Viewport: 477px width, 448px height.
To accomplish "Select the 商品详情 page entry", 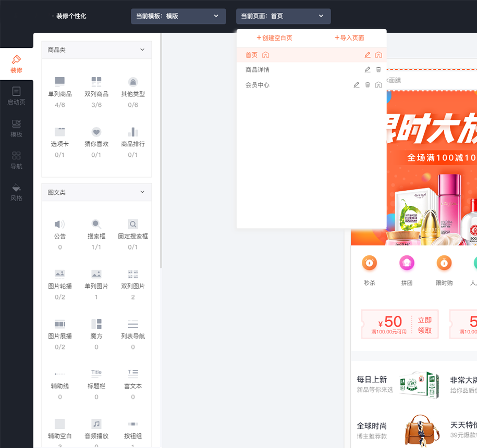I will click(312, 70).
